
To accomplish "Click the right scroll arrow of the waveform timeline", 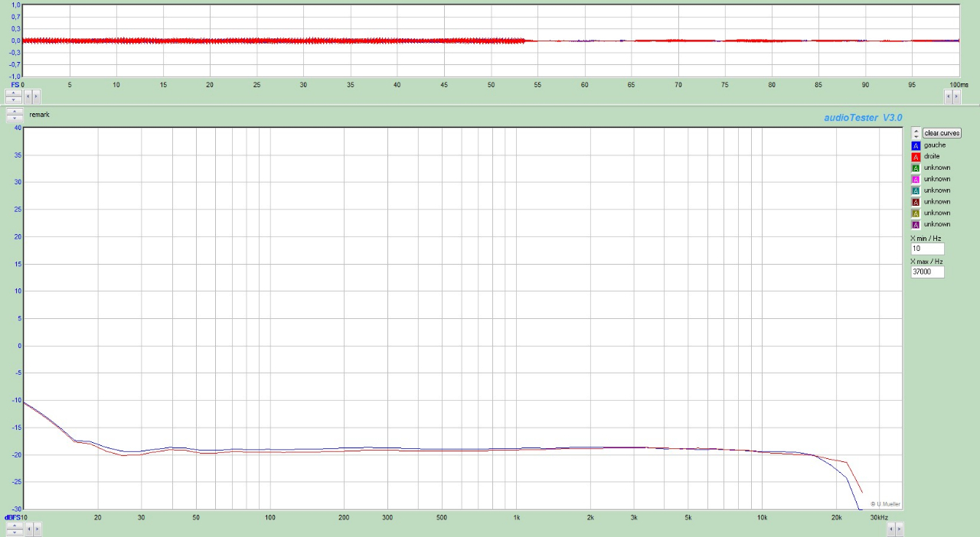I will tap(955, 96).
